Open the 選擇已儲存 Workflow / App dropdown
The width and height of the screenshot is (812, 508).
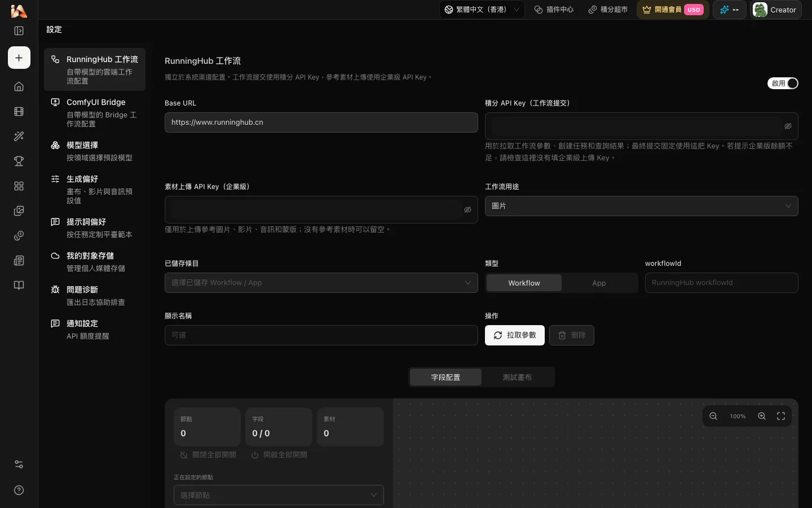[x=321, y=283]
